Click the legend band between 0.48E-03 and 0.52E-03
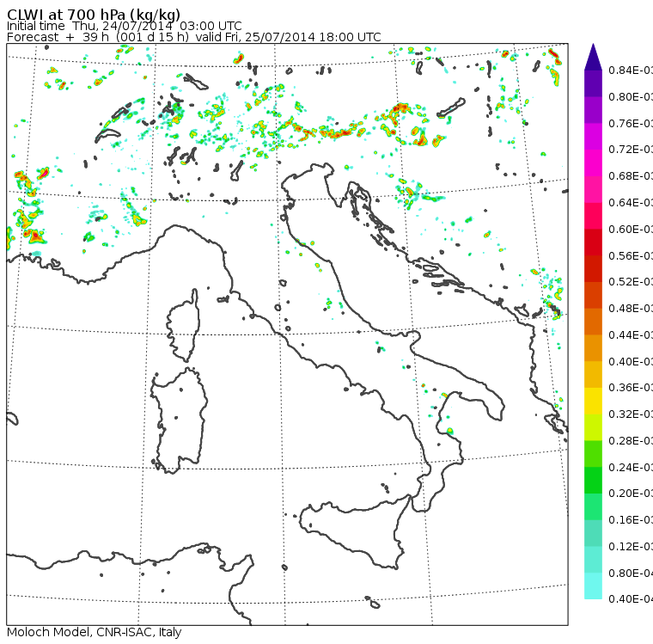653x644 pixels. pos(593,295)
